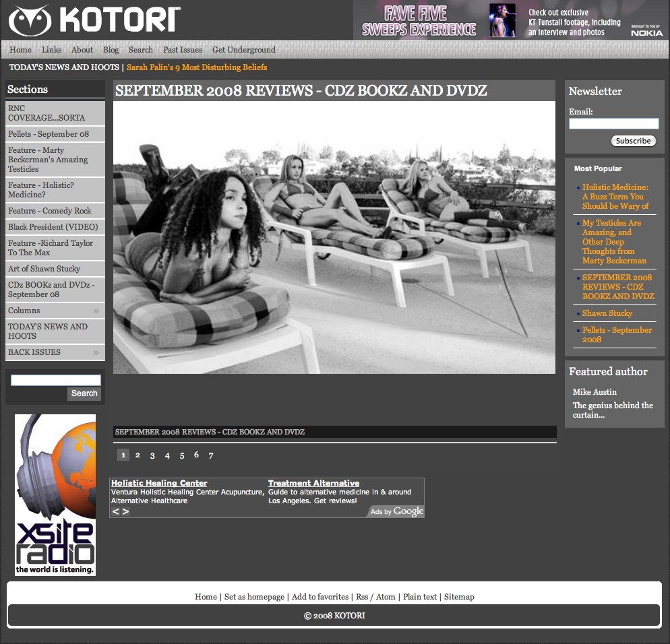Go to page 3 of the review
The image size is (670, 644).
click(152, 455)
